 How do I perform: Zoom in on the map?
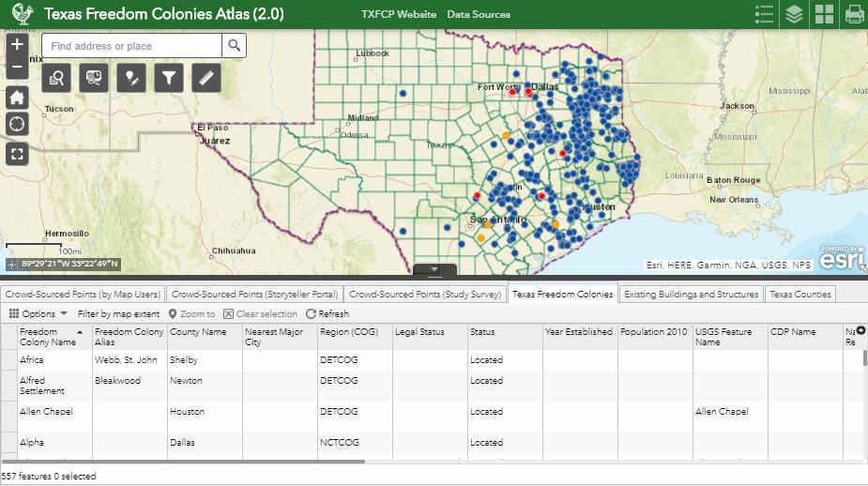point(17,44)
